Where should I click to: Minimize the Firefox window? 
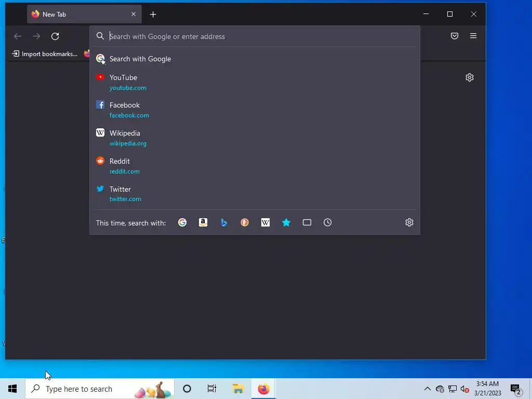coord(426,14)
